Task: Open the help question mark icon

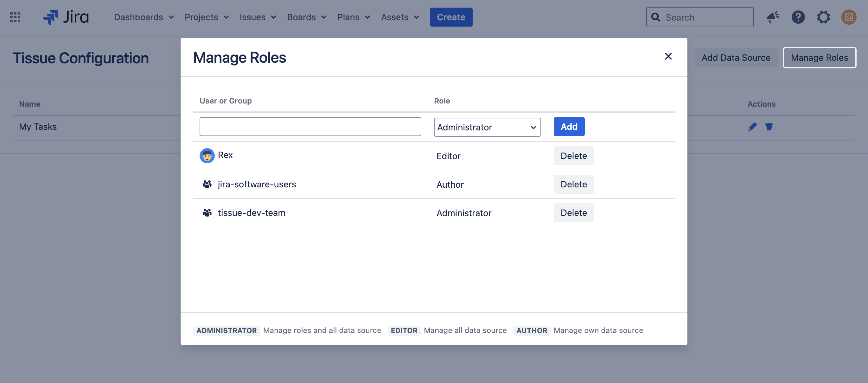Action: [x=798, y=17]
